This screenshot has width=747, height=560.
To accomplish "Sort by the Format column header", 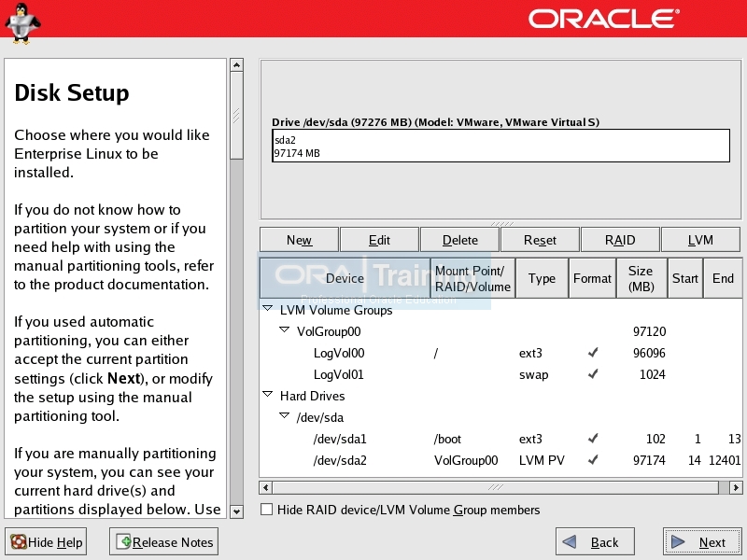I will [x=592, y=278].
